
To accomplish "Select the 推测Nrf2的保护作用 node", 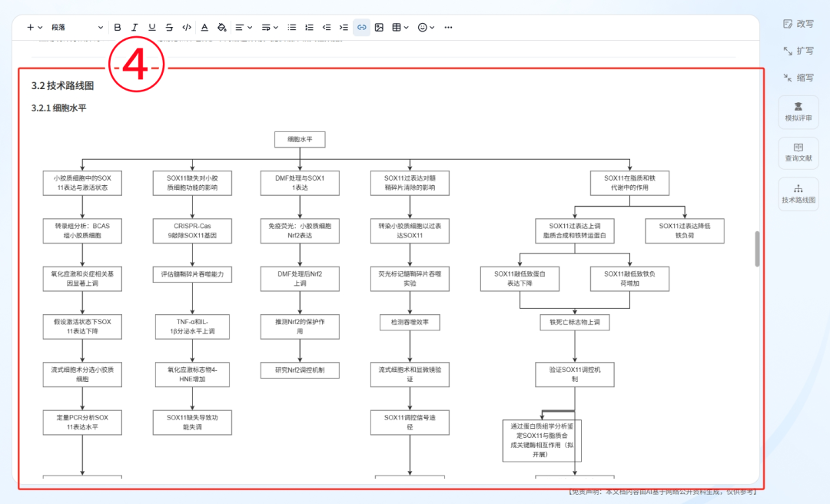I will [x=300, y=327].
